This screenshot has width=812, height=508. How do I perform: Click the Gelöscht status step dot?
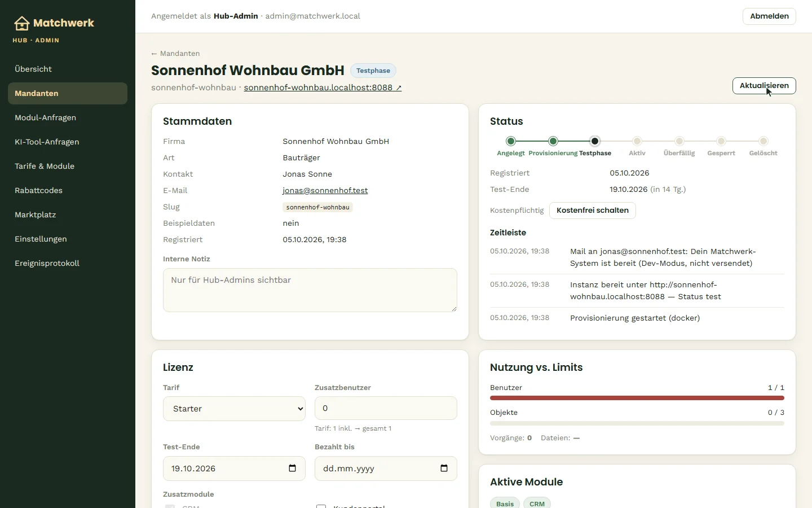coord(764,141)
